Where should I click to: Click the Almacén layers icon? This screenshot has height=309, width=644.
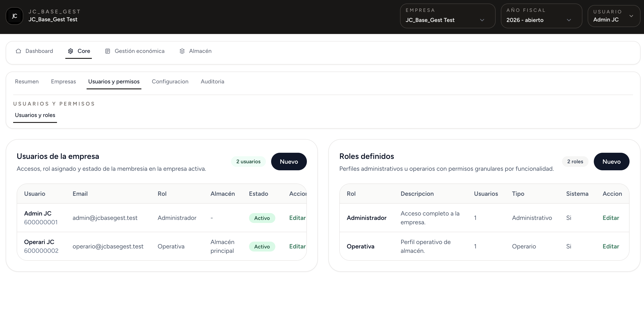click(182, 51)
